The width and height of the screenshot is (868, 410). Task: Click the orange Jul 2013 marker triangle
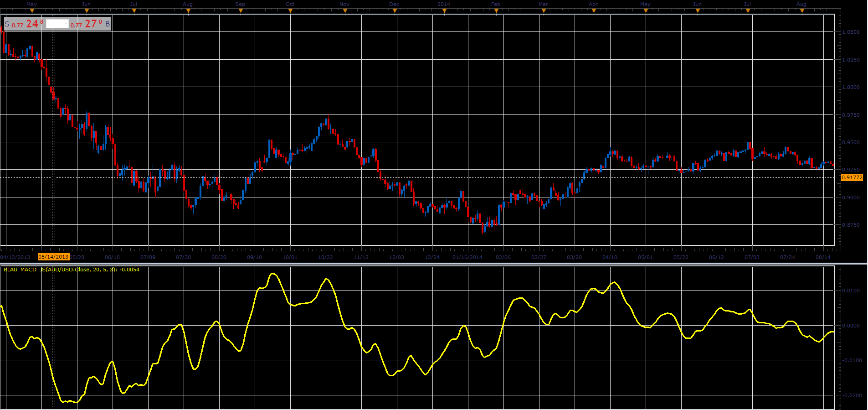click(x=134, y=11)
